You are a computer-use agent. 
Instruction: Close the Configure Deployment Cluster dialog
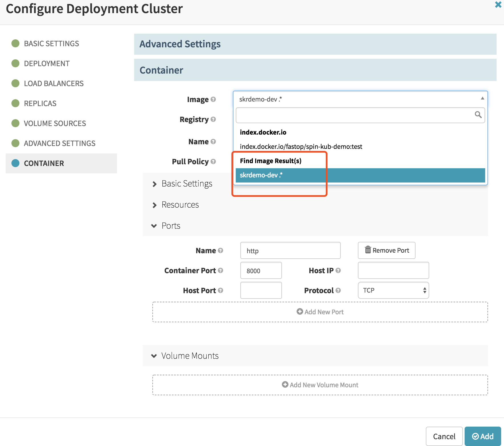click(498, 5)
